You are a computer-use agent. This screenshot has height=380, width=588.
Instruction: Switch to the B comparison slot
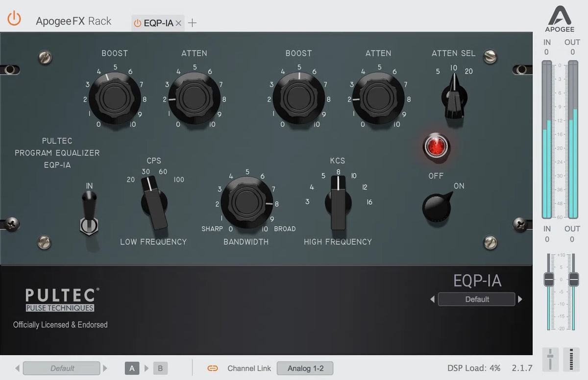click(160, 368)
